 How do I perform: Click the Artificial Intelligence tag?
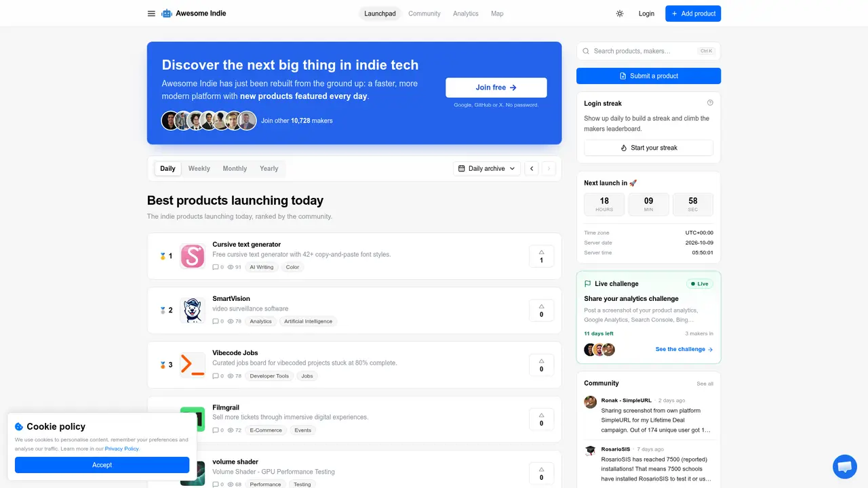(309, 321)
